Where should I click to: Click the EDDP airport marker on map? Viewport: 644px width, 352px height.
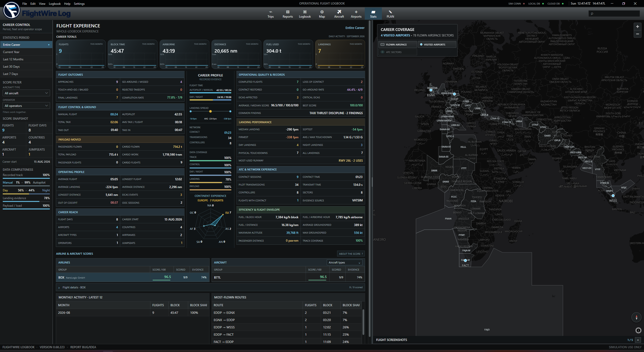click(x=454, y=94)
